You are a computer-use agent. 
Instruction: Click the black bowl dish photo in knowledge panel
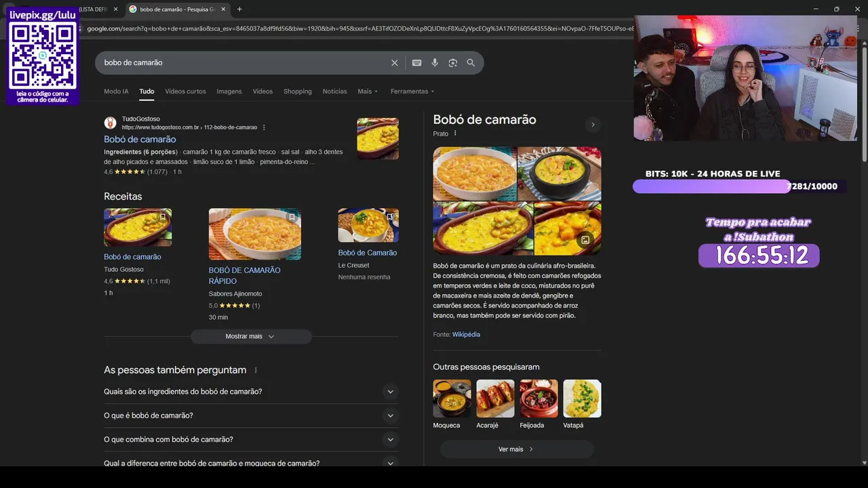[x=559, y=174]
